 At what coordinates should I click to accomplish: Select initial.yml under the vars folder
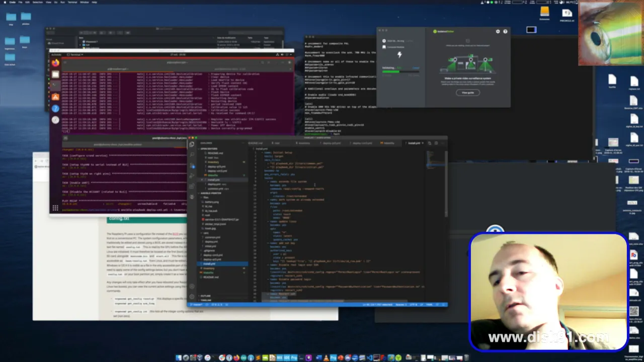(x=210, y=246)
